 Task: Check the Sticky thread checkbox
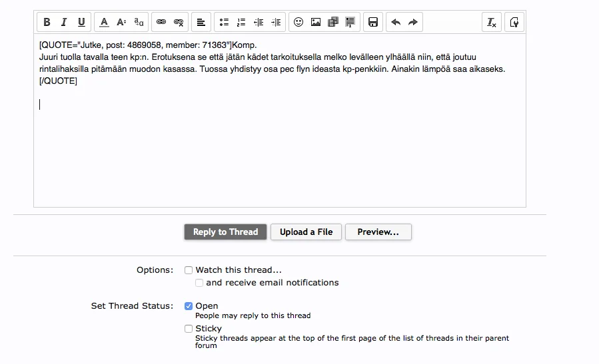[189, 329]
